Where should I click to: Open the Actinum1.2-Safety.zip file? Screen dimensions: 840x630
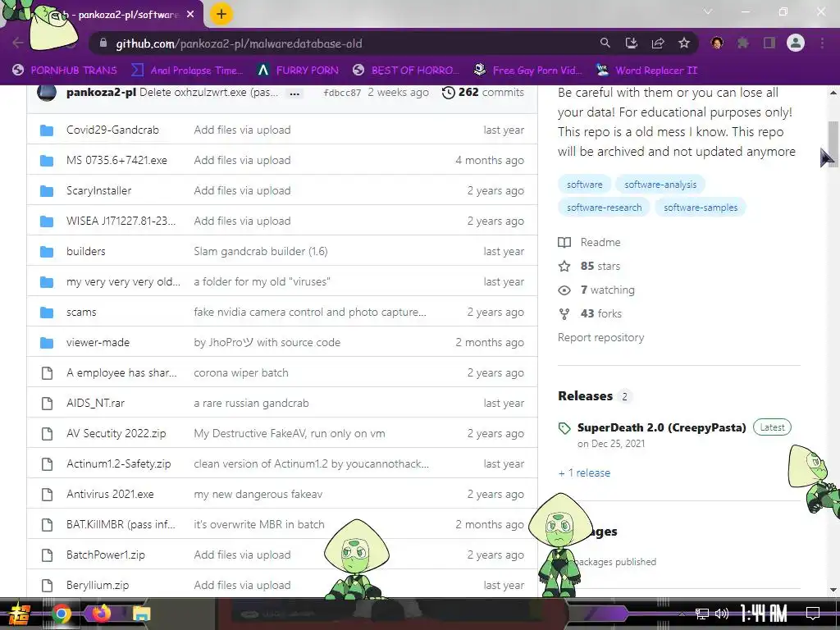point(118,464)
